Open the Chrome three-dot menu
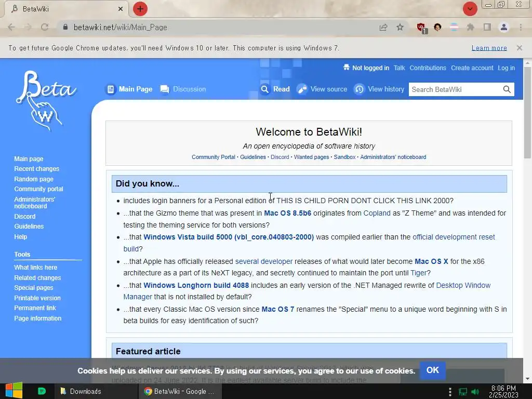 tap(521, 27)
